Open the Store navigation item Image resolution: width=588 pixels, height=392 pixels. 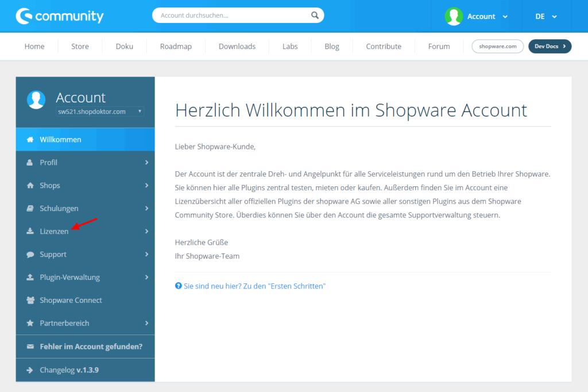(80, 47)
